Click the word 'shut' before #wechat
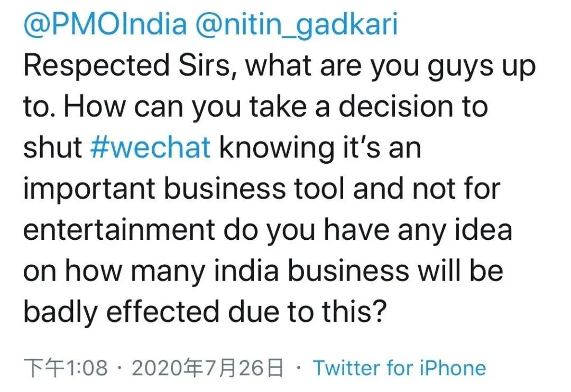 click(53, 147)
